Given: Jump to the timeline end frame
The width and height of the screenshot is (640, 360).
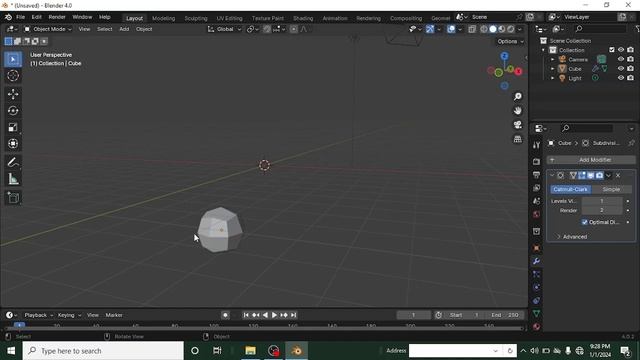Looking at the screenshot, I should tap(293, 315).
